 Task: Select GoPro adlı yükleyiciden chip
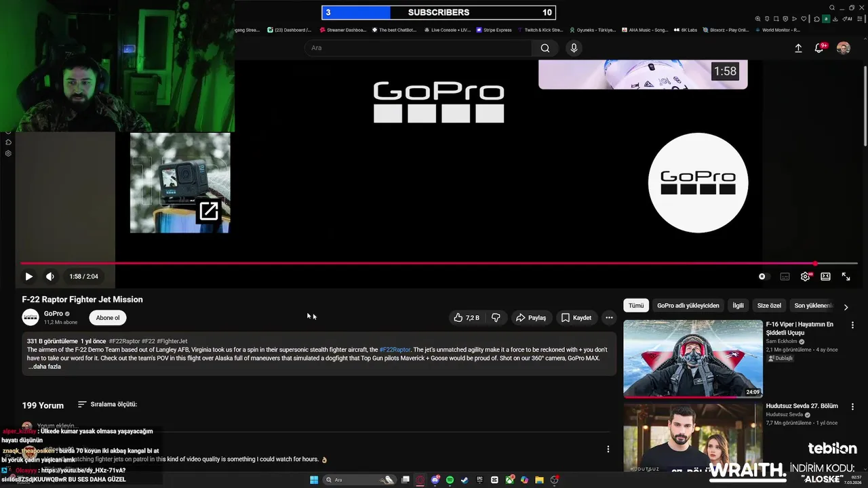pyautogui.click(x=688, y=306)
